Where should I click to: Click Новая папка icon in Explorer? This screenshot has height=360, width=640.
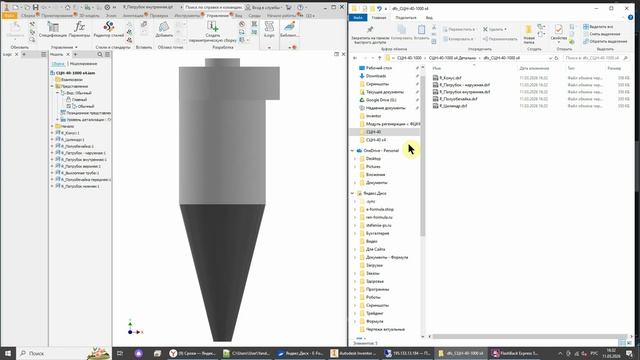(529, 34)
